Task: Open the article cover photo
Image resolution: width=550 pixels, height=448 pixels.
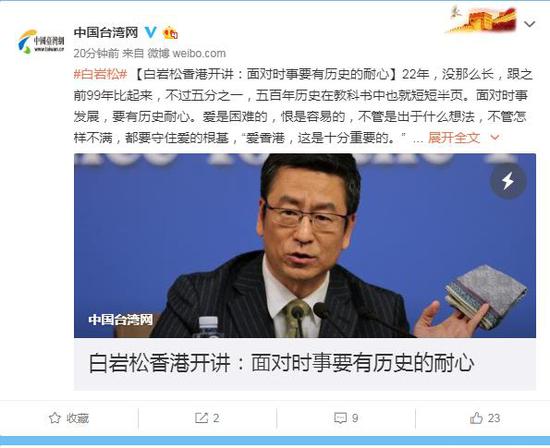Action: (x=304, y=246)
